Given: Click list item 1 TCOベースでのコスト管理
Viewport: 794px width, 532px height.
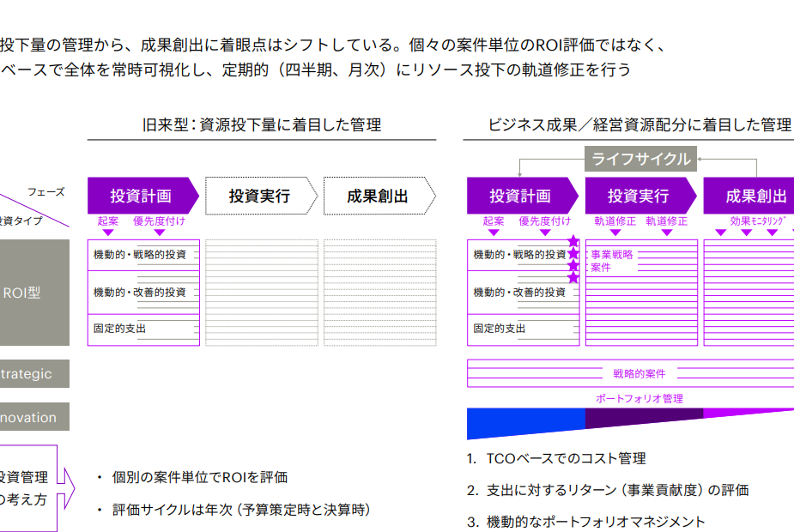Looking at the screenshot, I should [x=556, y=458].
